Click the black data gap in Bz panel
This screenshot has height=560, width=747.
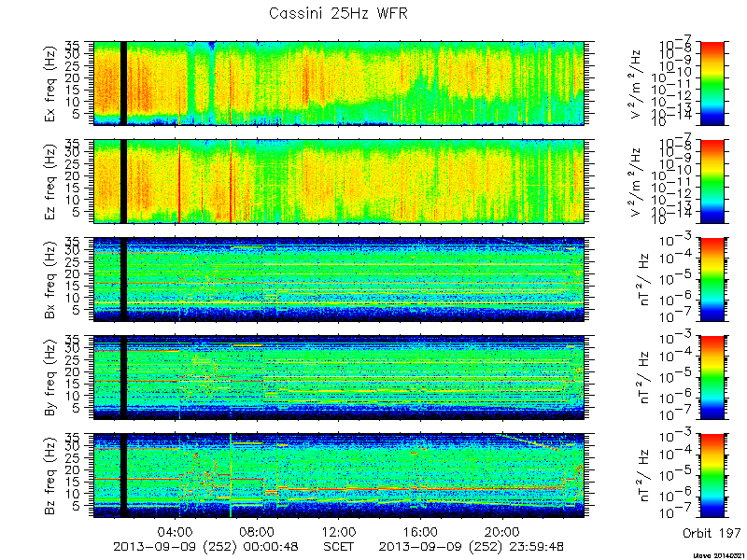click(x=123, y=476)
